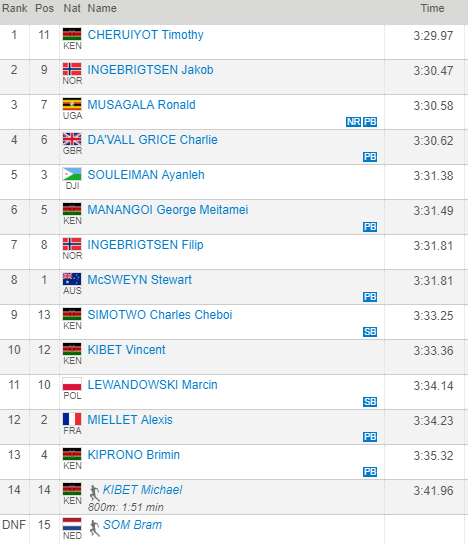Viewport: 468px width, 545px height.
Task: Open MANANGOI George Meitamei's profile
Action: [168, 210]
